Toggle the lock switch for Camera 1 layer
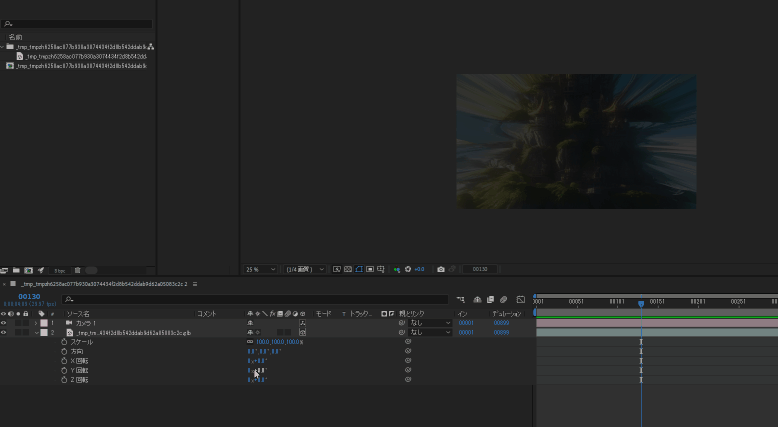The width and height of the screenshot is (778, 427). [26, 323]
